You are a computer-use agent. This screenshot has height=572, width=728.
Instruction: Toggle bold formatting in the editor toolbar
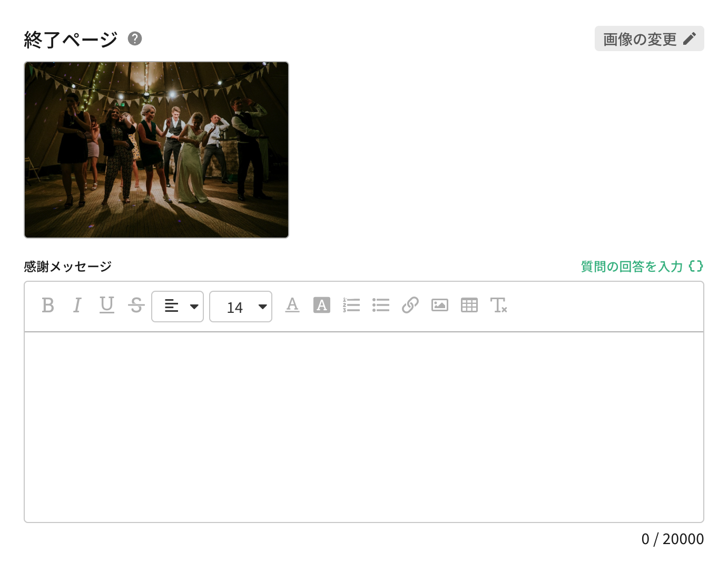coord(48,305)
